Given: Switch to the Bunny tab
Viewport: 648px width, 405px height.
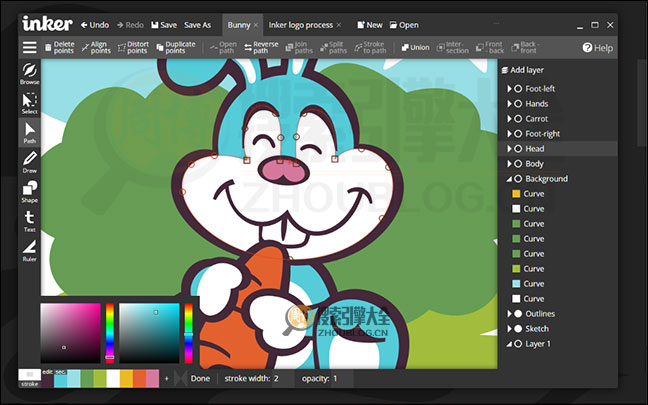Looking at the screenshot, I should pyautogui.click(x=238, y=25).
